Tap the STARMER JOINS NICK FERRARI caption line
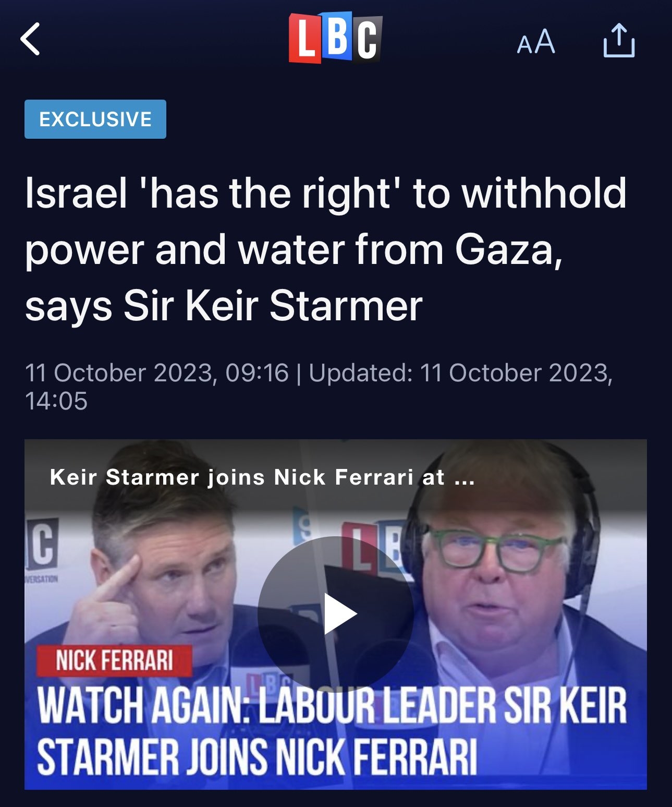Image resolution: width=672 pixels, height=807 pixels. click(x=257, y=757)
